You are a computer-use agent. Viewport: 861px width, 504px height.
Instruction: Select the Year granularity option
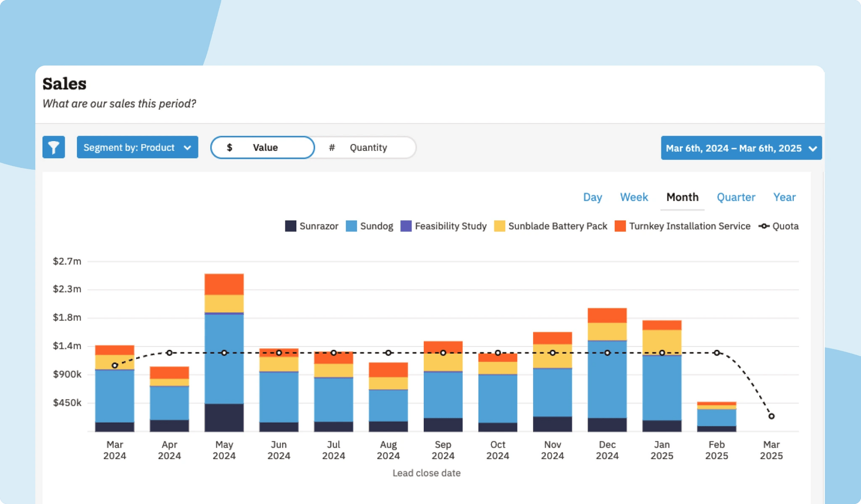(784, 197)
